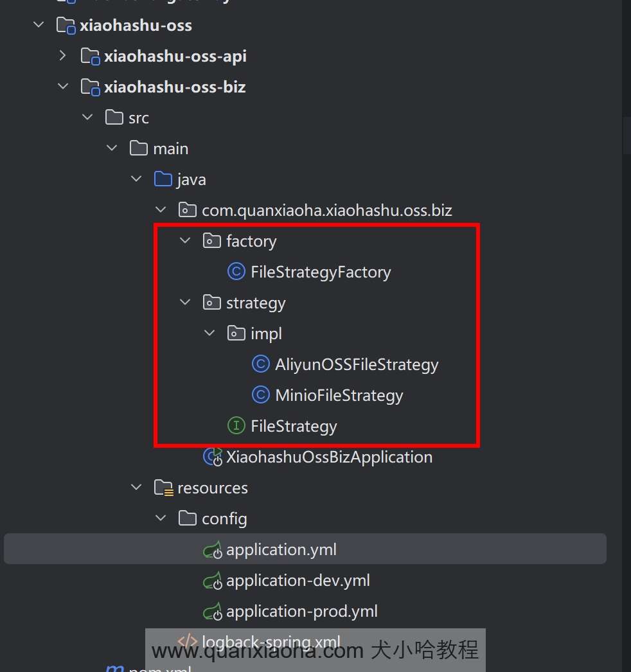Viewport: 631px width, 672px height.
Task: Click the AliyunOSSFileStrategy class icon
Action: 260,364
